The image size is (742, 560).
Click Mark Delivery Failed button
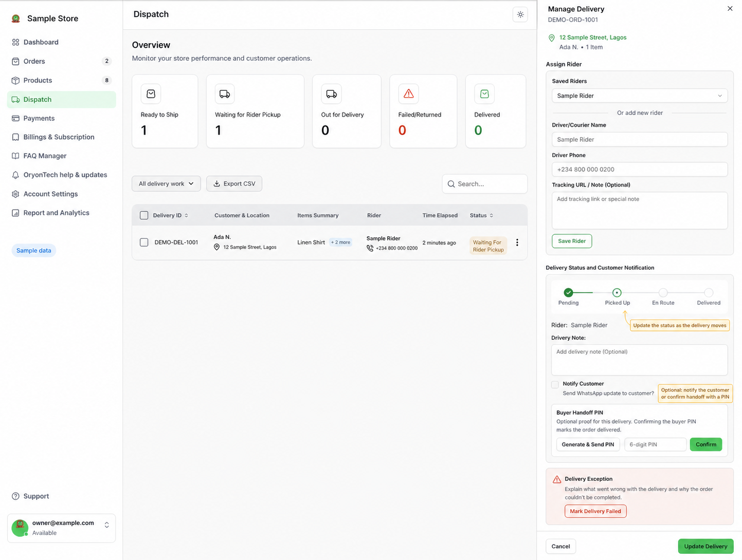tap(595, 511)
